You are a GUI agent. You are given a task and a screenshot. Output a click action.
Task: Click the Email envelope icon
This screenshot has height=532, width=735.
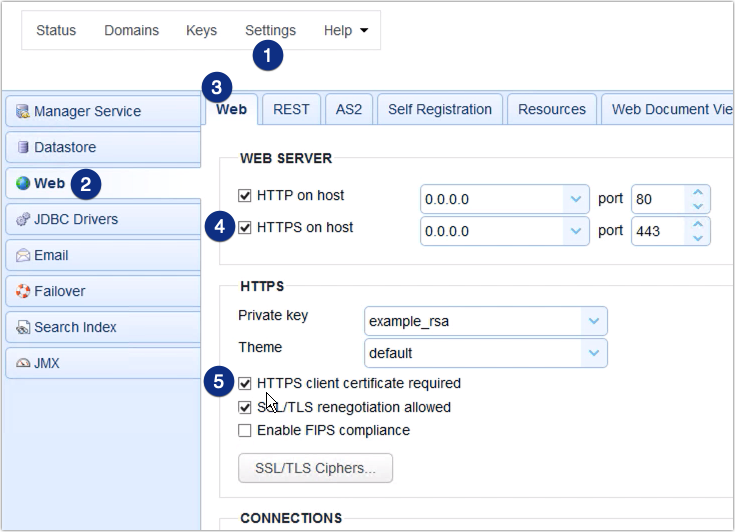click(x=22, y=256)
